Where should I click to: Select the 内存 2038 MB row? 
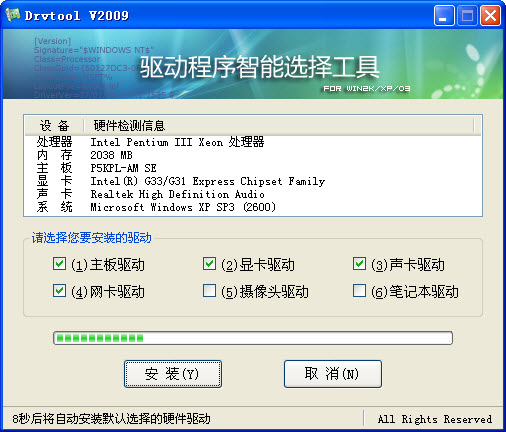253,155
